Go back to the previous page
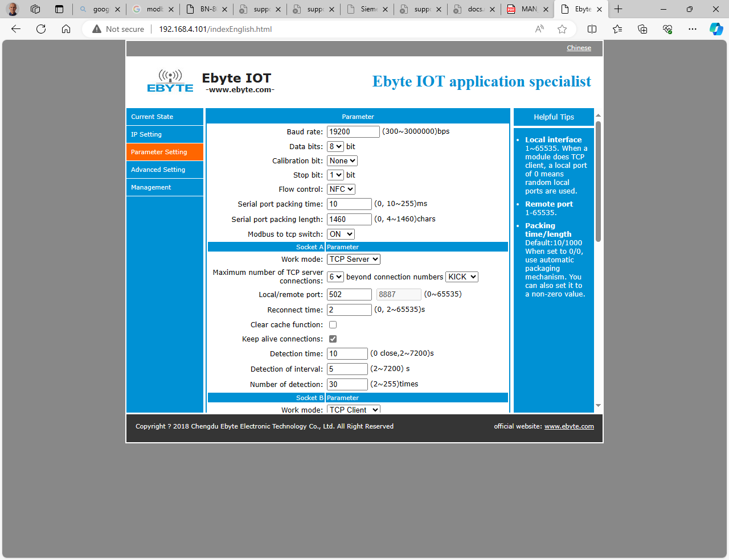Screen dimensions: 729x560 point(16,29)
